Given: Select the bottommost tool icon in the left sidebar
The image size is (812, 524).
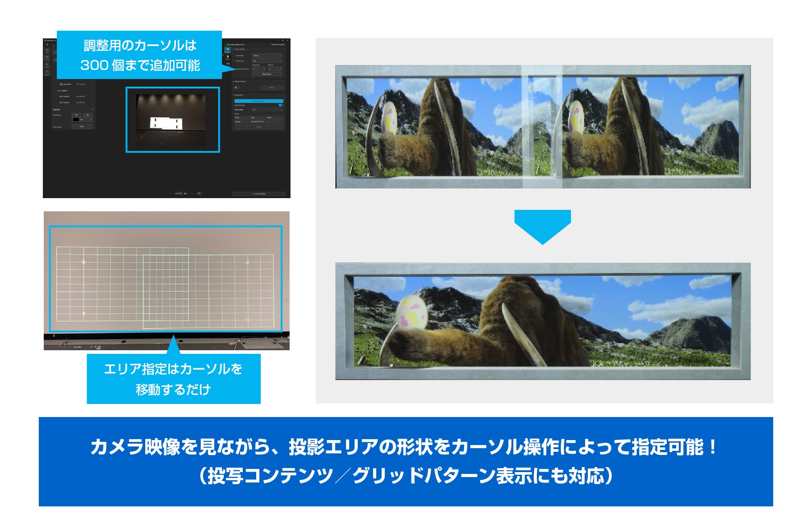Looking at the screenshot, I should click(x=46, y=71).
